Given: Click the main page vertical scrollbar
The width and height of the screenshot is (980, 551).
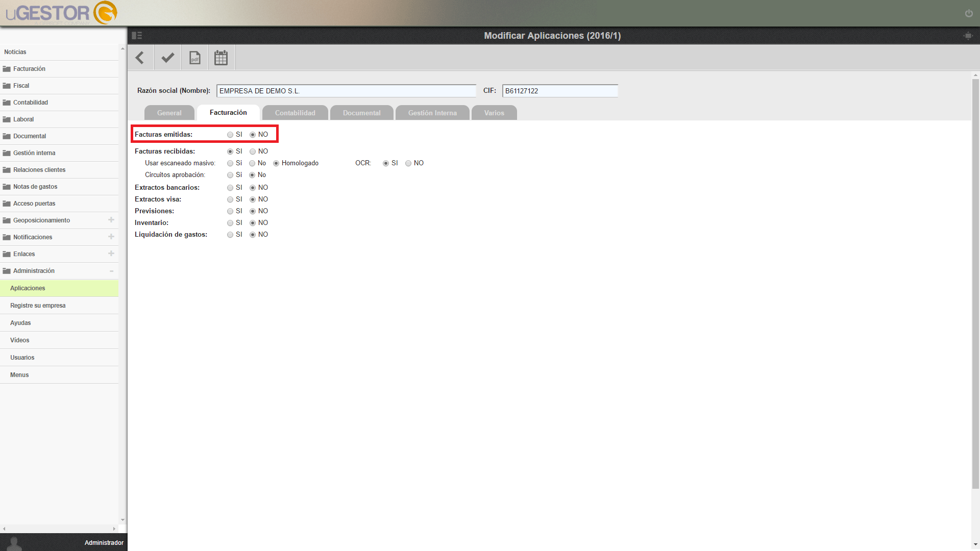Looking at the screenshot, I should point(975,283).
